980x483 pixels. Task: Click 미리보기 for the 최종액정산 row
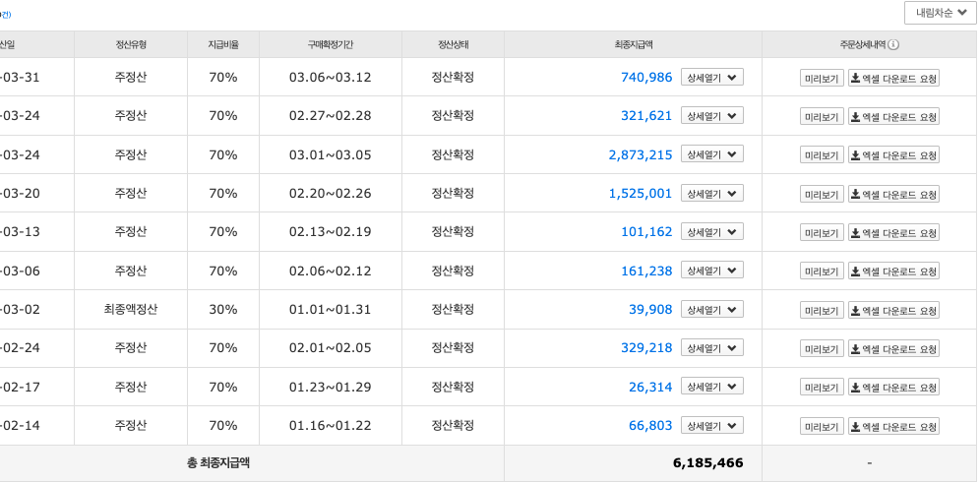821,310
